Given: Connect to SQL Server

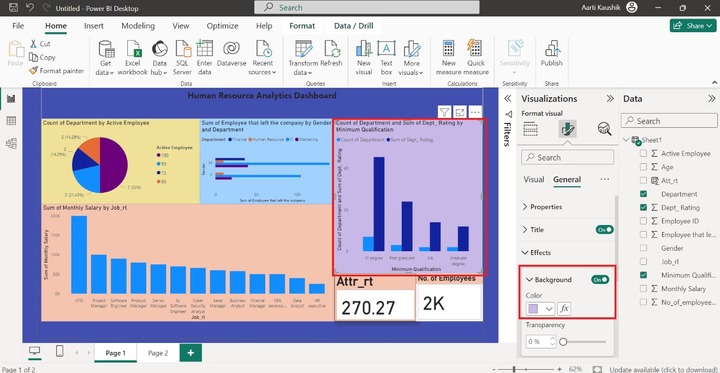Looking at the screenshot, I should [x=182, y=58].
